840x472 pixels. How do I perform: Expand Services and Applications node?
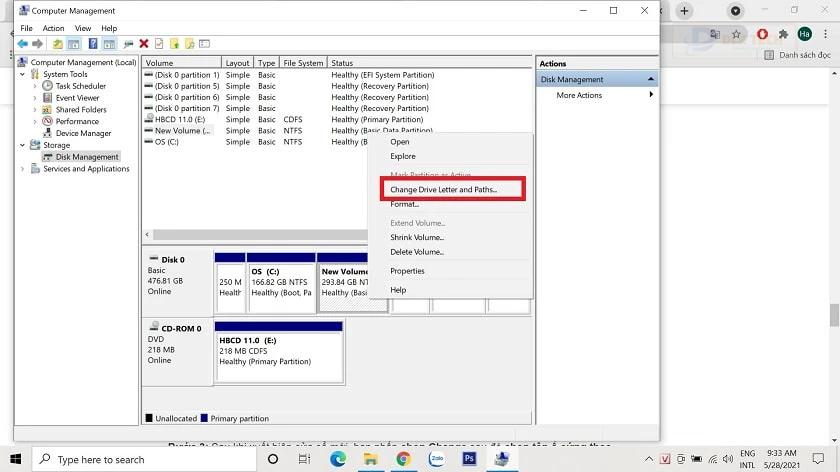(22, 169)
